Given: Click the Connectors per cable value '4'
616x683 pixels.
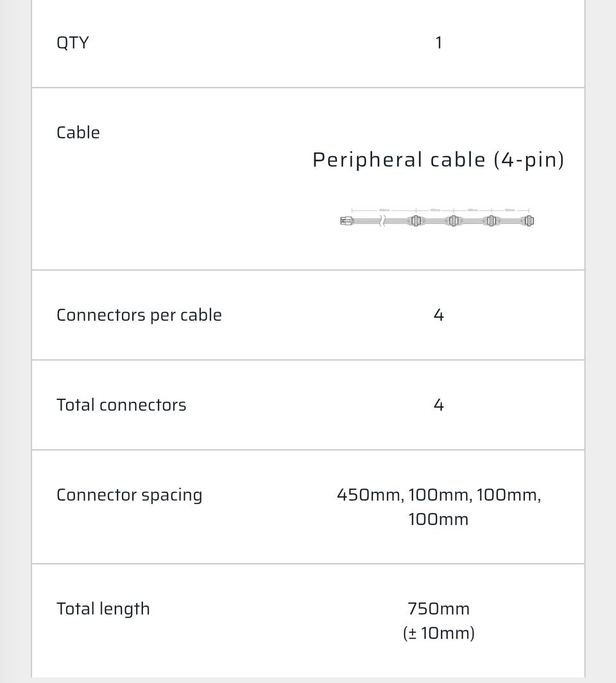Looking at the screenshot, I should pyautogui.click(x=438, y=315).
